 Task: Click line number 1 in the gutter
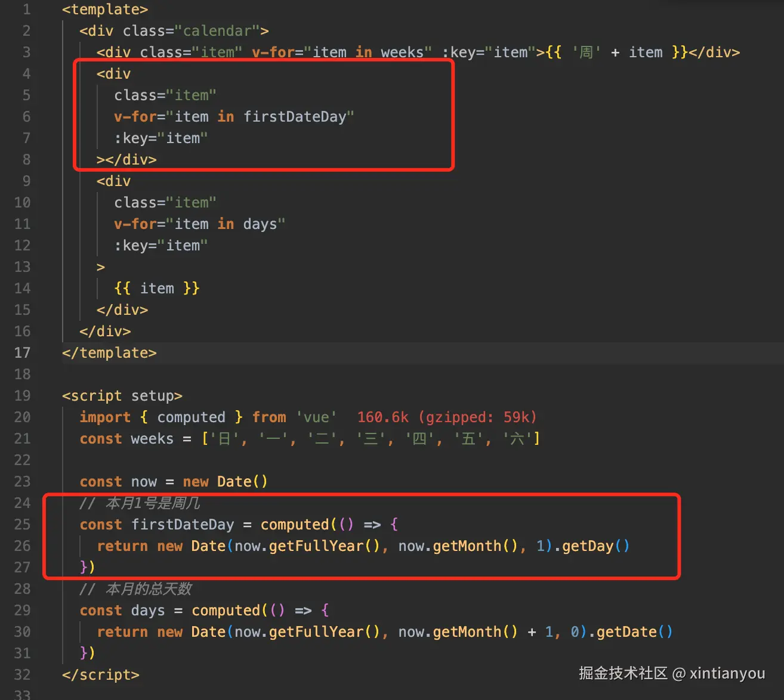pos(26,10)
